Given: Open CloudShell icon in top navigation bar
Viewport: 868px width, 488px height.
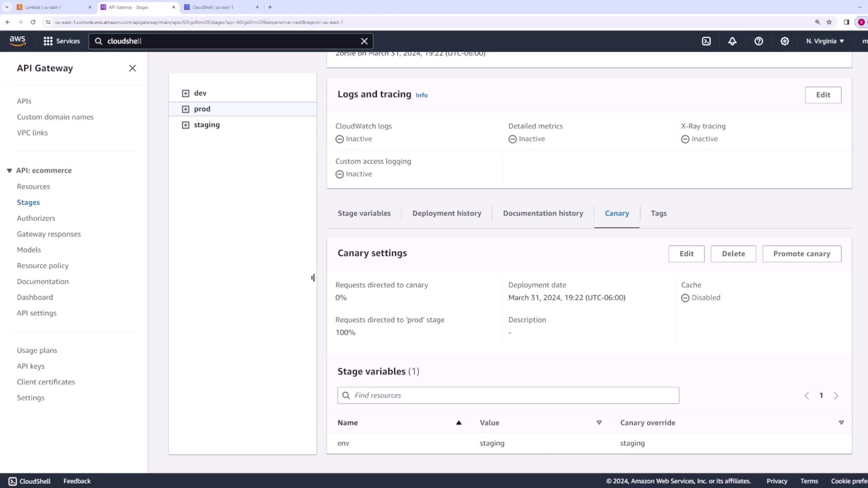Looking at the screenshot, I should 706,41.
